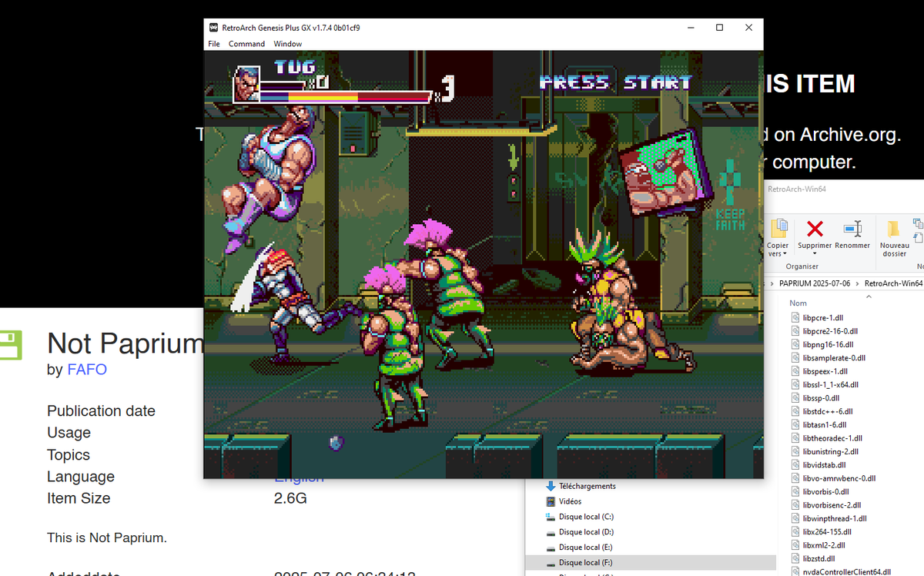Select libwinpthread-1.dll file
The height and width of the screenshot is (576, 924).
pos(835,519)
